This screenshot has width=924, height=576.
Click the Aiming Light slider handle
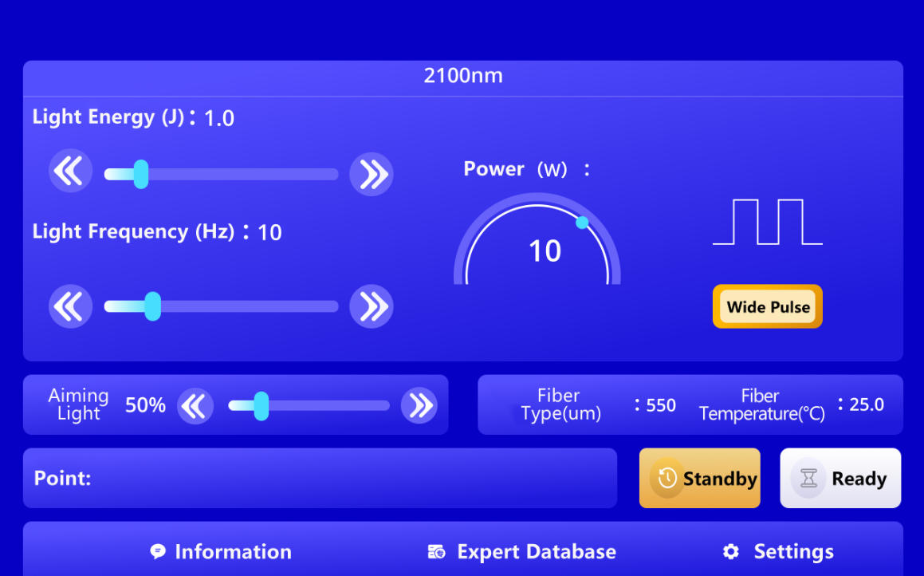[261, 406]
